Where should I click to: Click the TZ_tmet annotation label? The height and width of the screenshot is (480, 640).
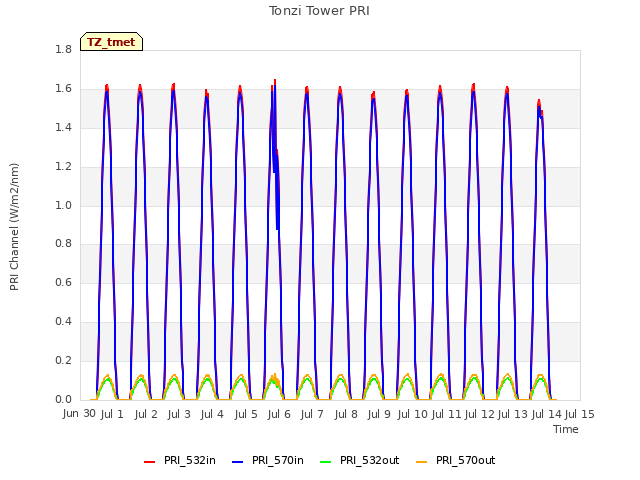coord(111,42)
